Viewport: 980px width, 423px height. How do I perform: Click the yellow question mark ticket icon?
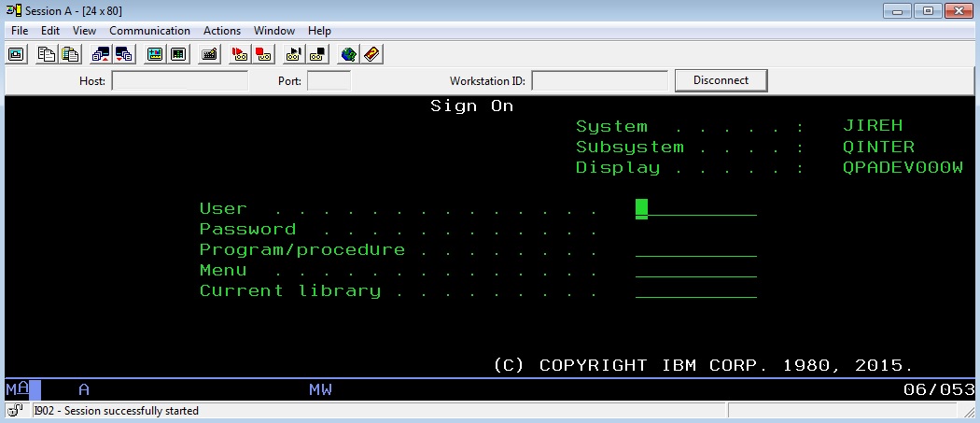[371, 54]
